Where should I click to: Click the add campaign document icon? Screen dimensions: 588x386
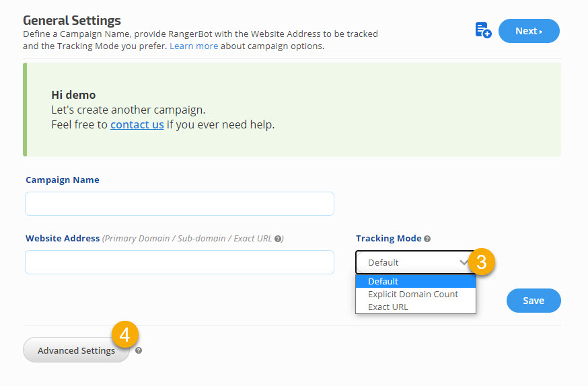pos(482,30)
